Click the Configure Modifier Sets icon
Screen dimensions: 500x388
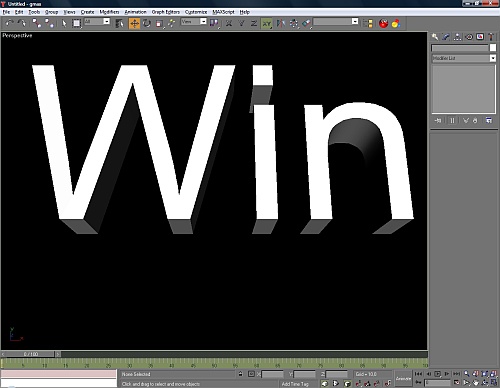click(489, 121)
